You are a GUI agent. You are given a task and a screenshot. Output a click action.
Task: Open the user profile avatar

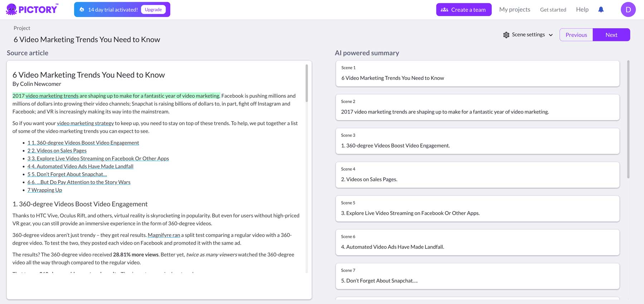tap(628, 10)
